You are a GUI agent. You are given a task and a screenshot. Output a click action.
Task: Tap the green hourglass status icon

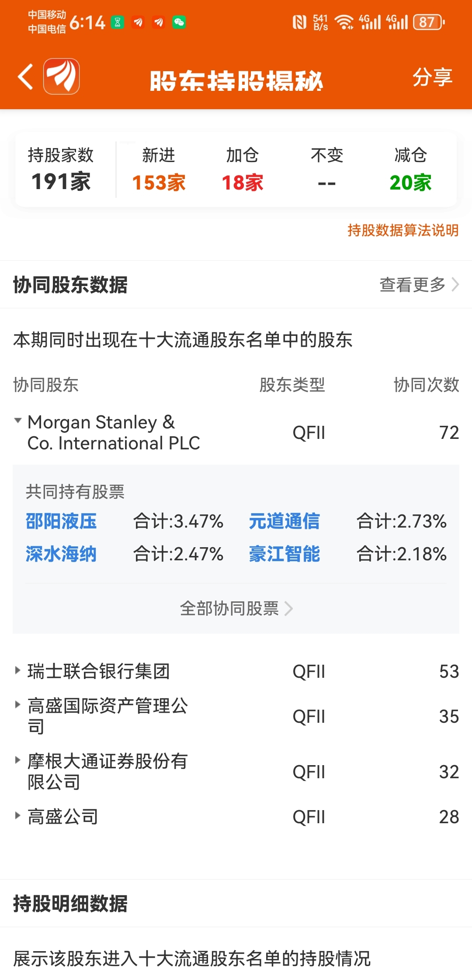point(117,22)
